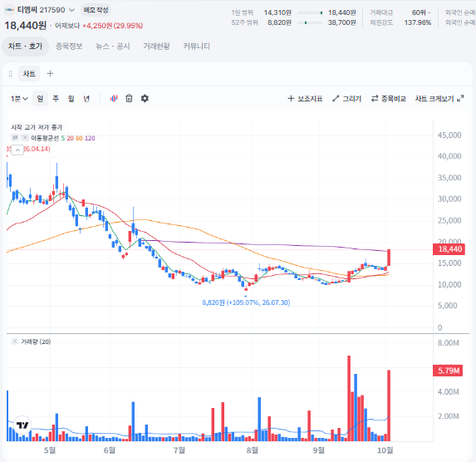
Task: Remove the 거래량 volume indicator
Action: (14, 342)
